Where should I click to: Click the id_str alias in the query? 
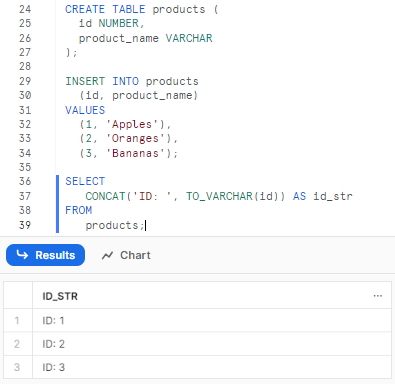(x=333, y=196)
